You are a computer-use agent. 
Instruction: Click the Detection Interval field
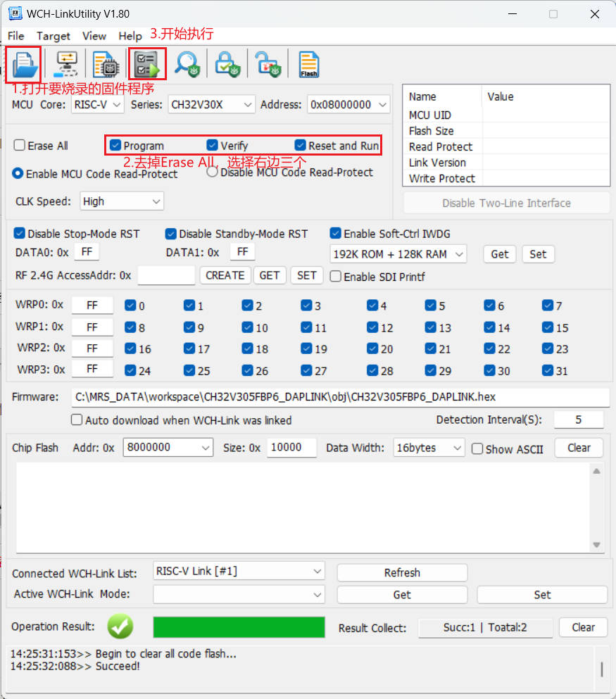point(579,420)
